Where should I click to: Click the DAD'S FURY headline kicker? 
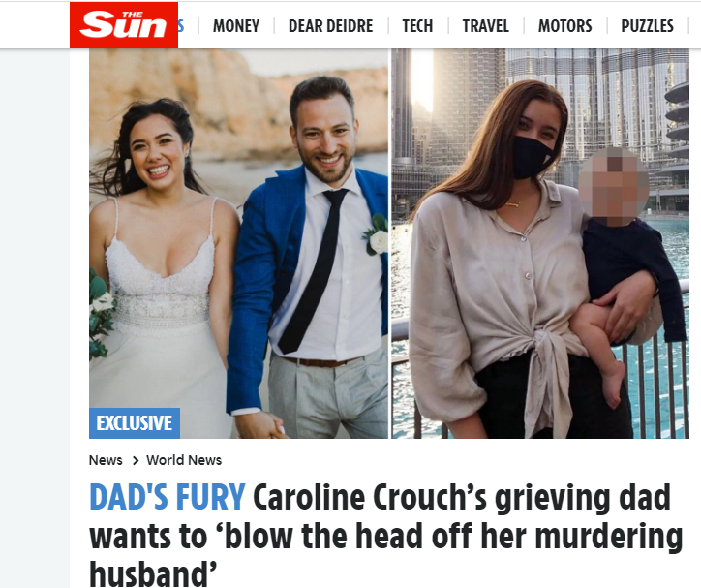click(168, 497)
